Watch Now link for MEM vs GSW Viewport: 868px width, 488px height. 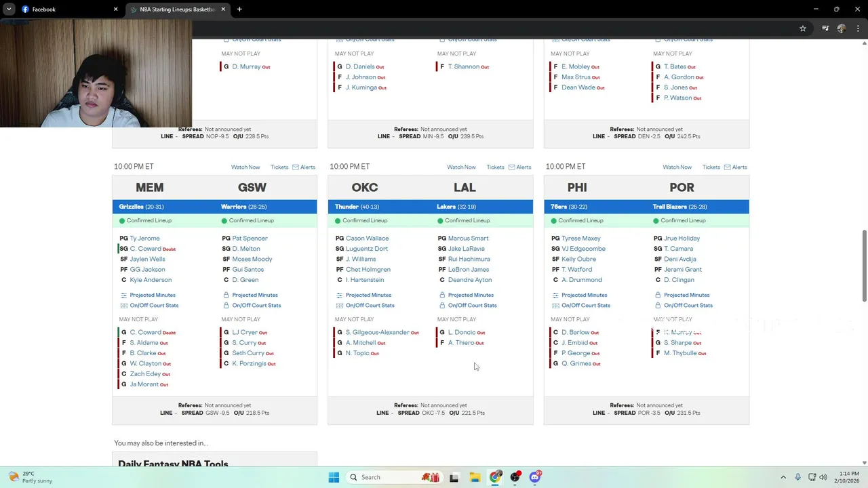[x=245, y=167]
